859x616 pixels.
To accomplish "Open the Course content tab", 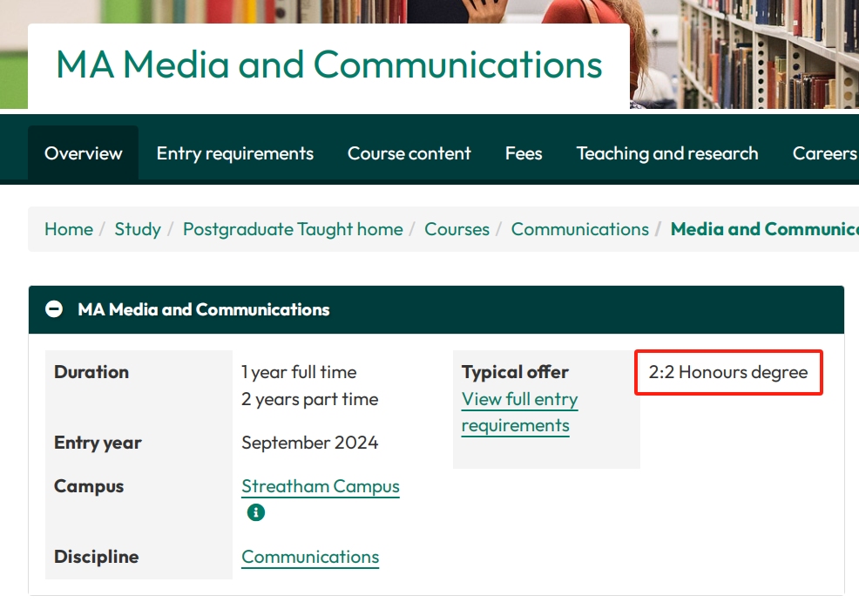I will 409,153.
